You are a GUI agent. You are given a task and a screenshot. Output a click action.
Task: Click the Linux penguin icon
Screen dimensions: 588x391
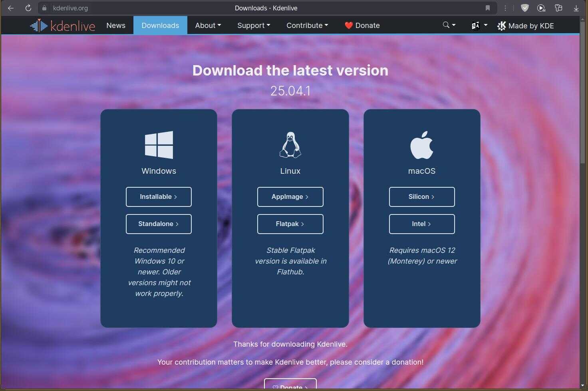click(x=290, y=145)
